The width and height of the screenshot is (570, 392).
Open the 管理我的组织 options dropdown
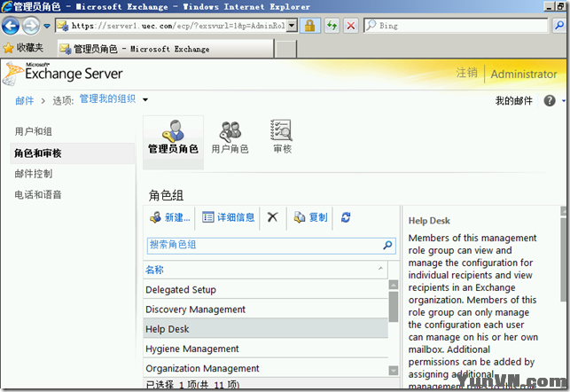[x=113, y=99]
